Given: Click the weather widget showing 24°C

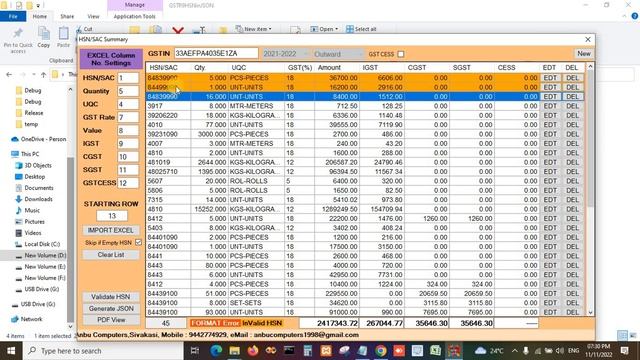Looking at the screenshot, I should click(489, 351).
